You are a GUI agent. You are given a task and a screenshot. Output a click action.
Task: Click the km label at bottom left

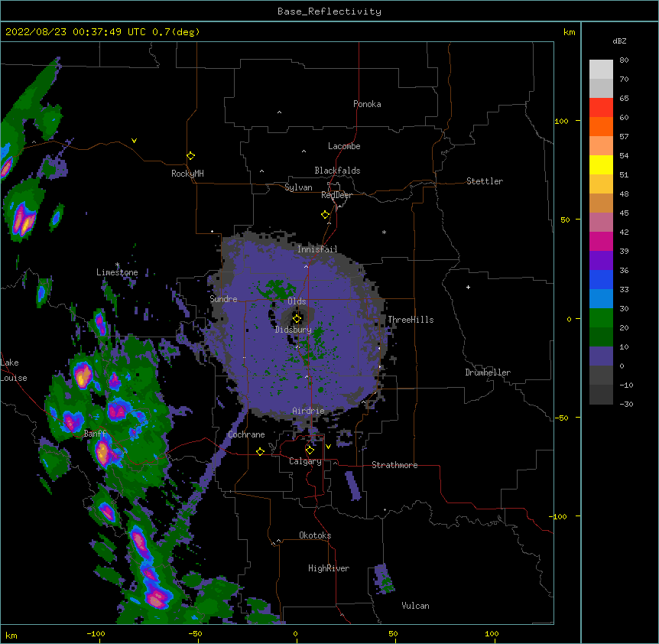[x=11, y=635]
